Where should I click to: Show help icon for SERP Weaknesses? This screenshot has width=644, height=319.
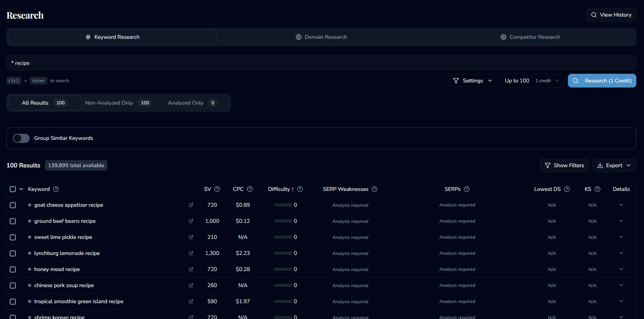tap(375, 189)
